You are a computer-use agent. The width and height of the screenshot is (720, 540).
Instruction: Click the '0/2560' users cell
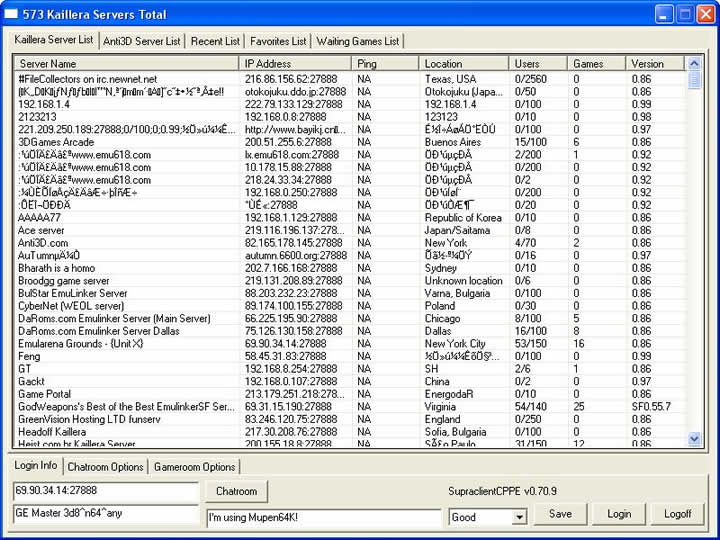(530, 79)
